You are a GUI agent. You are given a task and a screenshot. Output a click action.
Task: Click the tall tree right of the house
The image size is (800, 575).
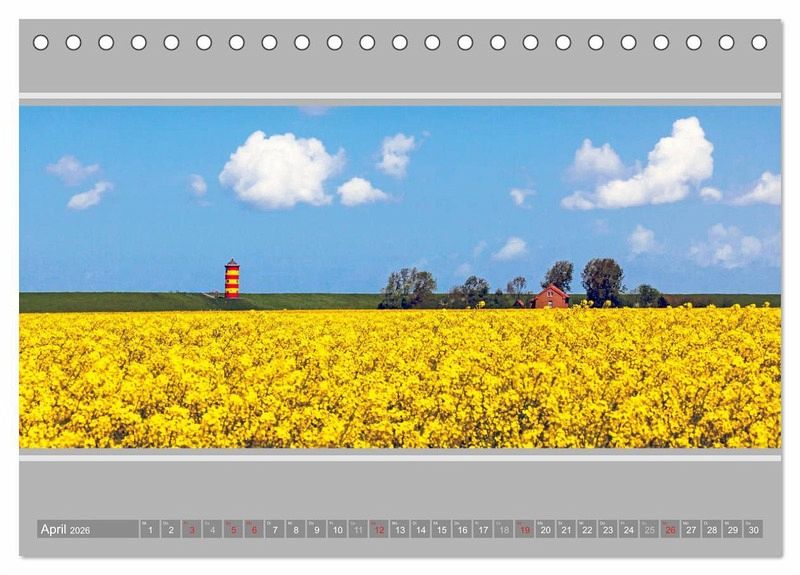(602, 280)
